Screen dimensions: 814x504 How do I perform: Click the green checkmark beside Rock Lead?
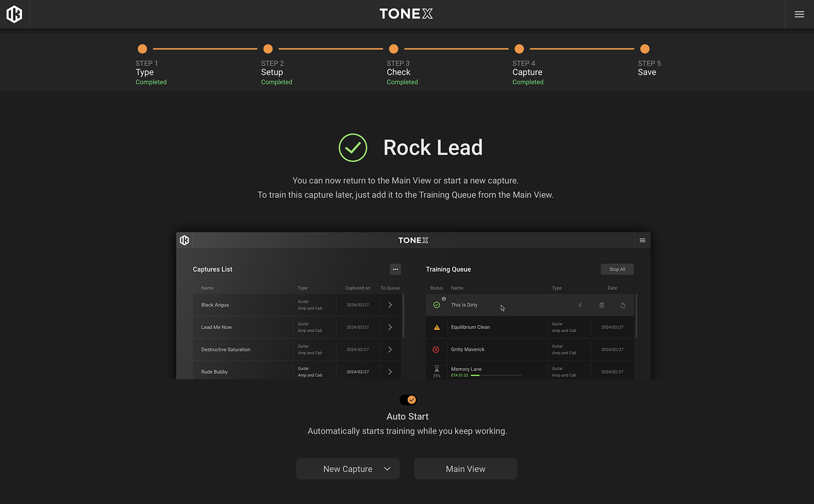tap(353, 148)
